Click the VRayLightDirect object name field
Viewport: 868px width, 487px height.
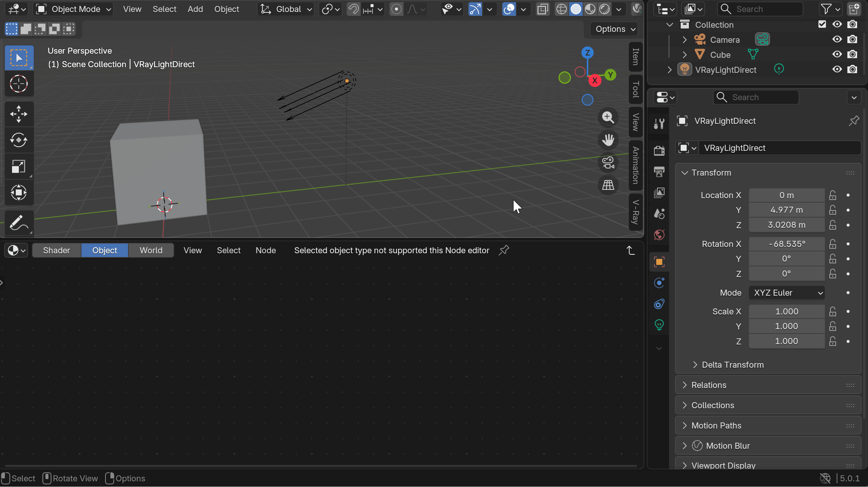[781, 148]
